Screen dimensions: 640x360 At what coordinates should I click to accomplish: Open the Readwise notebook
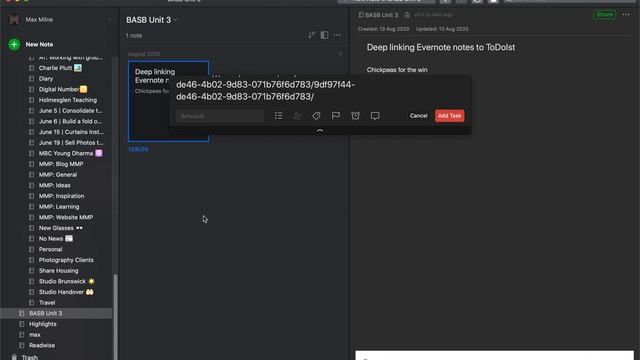coord(42,345)
